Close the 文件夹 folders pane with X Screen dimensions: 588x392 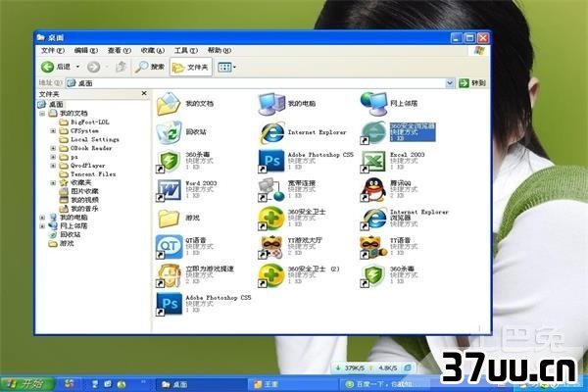[x=144, y=93]
